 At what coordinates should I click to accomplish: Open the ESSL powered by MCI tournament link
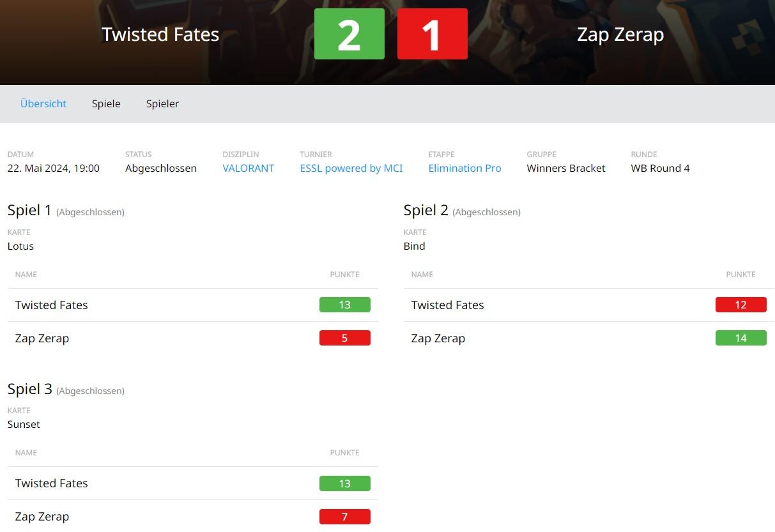point(351,168)
